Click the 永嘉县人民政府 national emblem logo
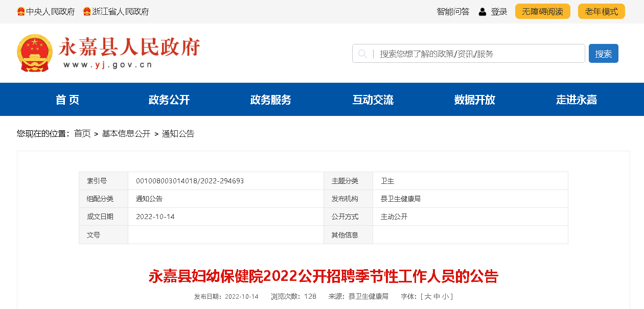Viewport: 644px width, 309px height. point(35,53)
